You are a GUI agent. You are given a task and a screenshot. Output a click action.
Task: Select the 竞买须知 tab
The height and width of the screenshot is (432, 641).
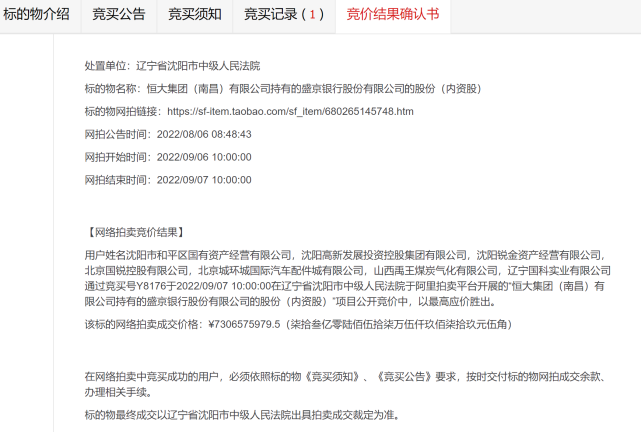(194, 15)
